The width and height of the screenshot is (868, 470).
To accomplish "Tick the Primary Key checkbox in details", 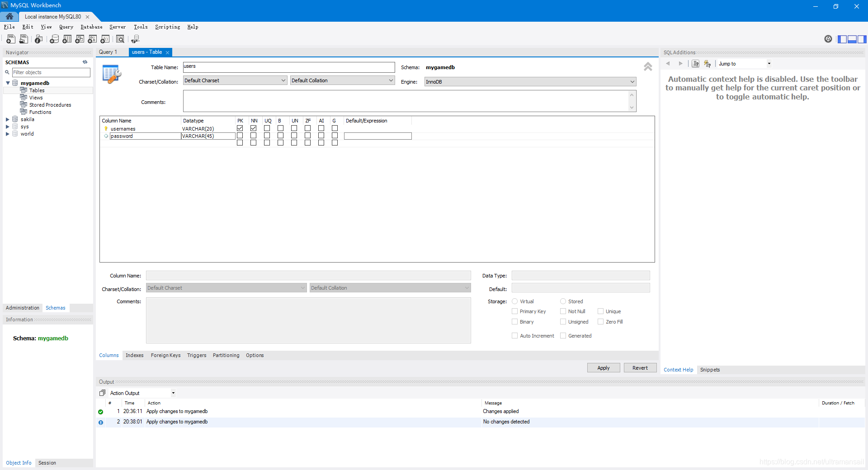I will 514,311.
